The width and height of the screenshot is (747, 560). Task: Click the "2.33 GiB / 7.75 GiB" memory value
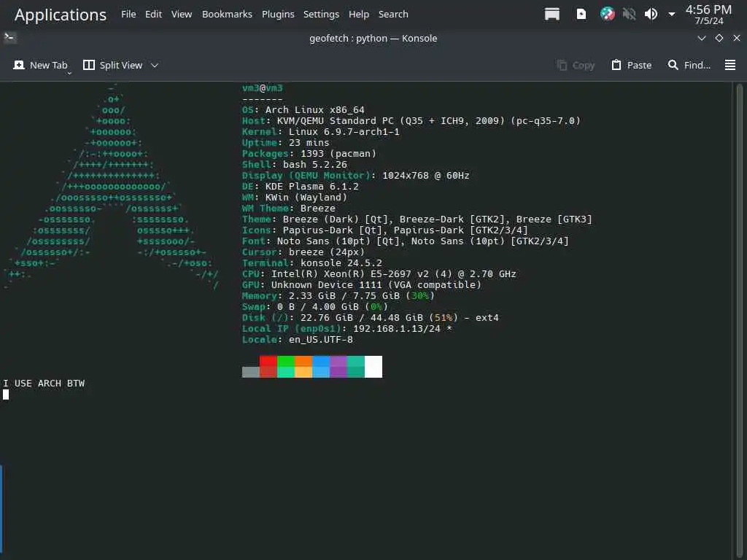344,296
